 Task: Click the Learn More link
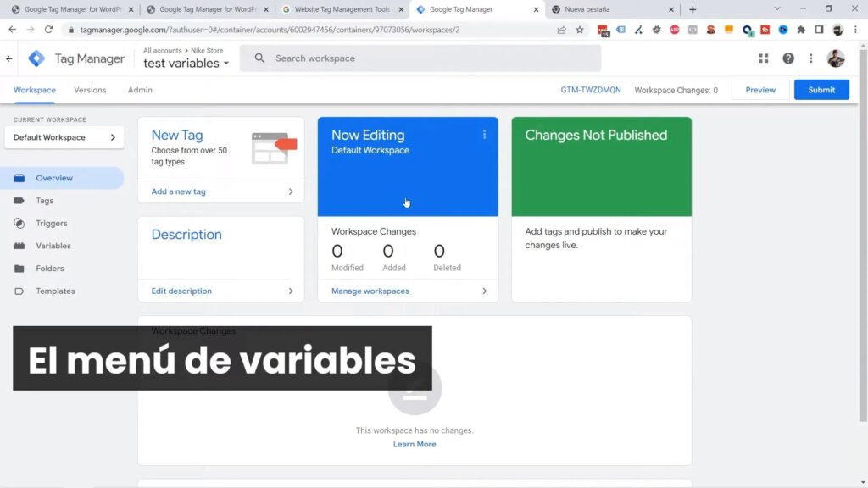click(415, 444)
